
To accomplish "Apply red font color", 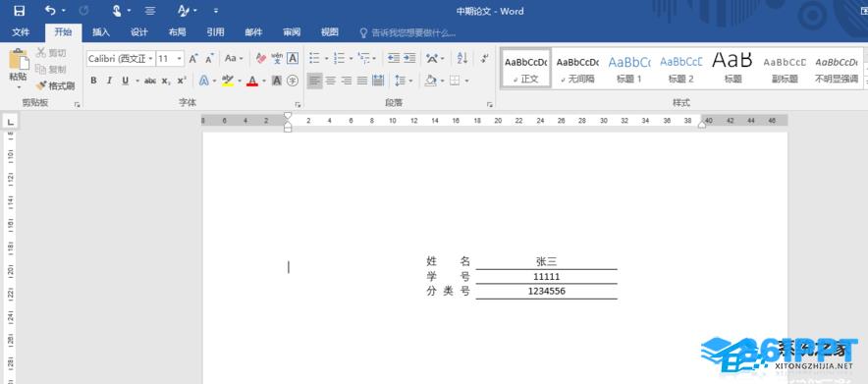I will pyautogui.click(x=252, y=81).
